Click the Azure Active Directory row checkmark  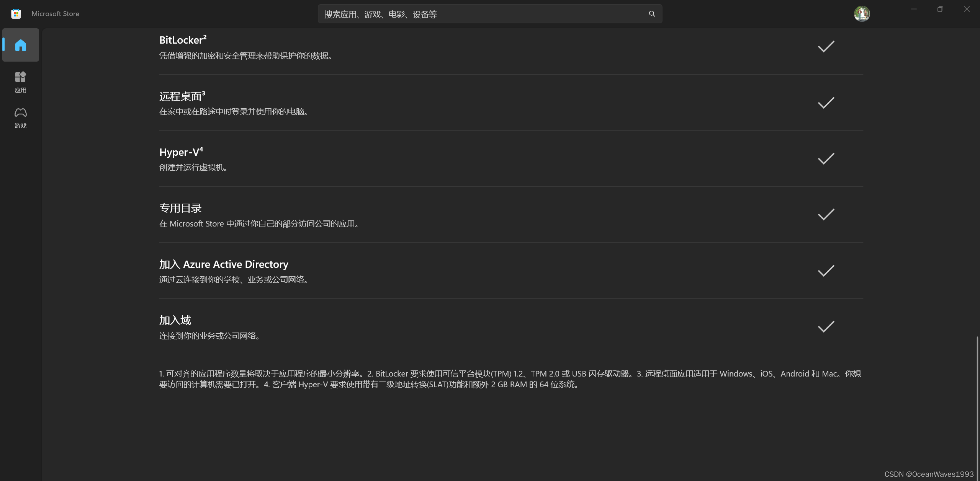826,271
